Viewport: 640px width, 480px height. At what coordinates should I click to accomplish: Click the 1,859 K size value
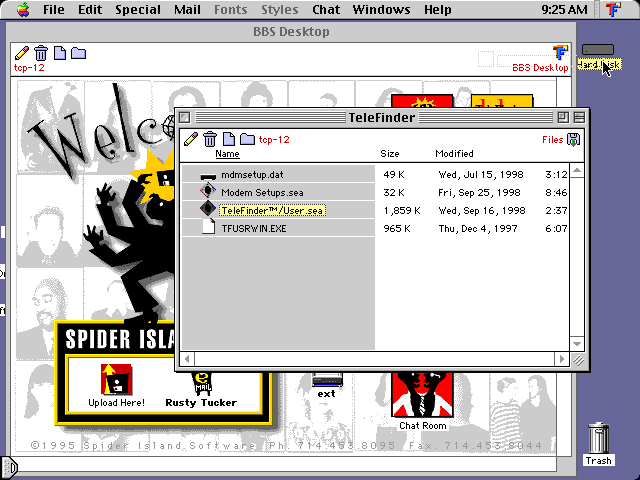pos(402,211)
